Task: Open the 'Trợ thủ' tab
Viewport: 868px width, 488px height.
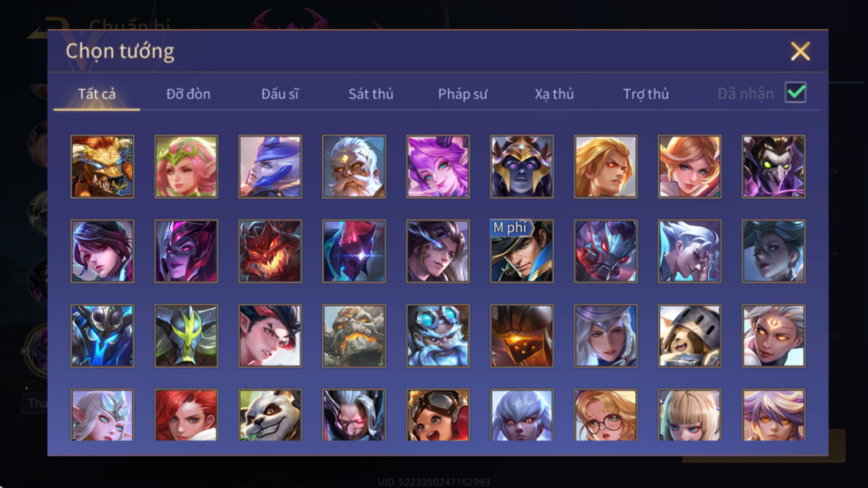Action: pyautogui.click(x=646, y=94)
